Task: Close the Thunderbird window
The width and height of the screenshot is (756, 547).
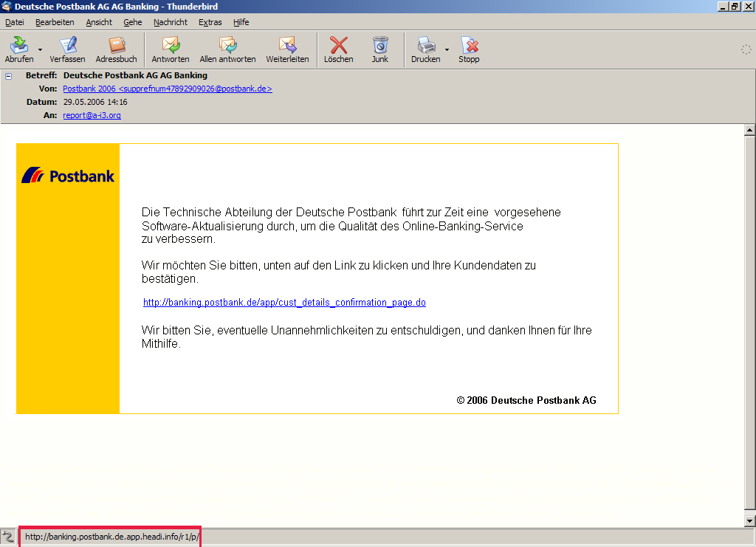Action: [748, 7]
